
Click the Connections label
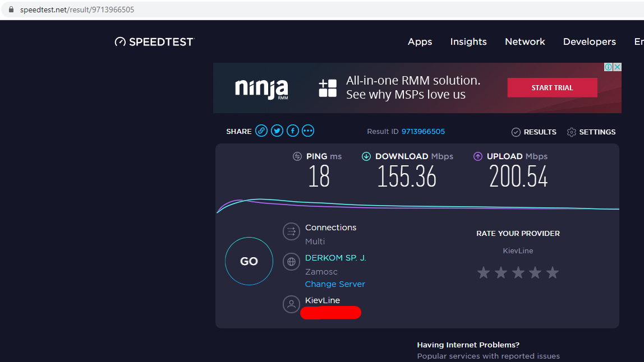point(330,228)
